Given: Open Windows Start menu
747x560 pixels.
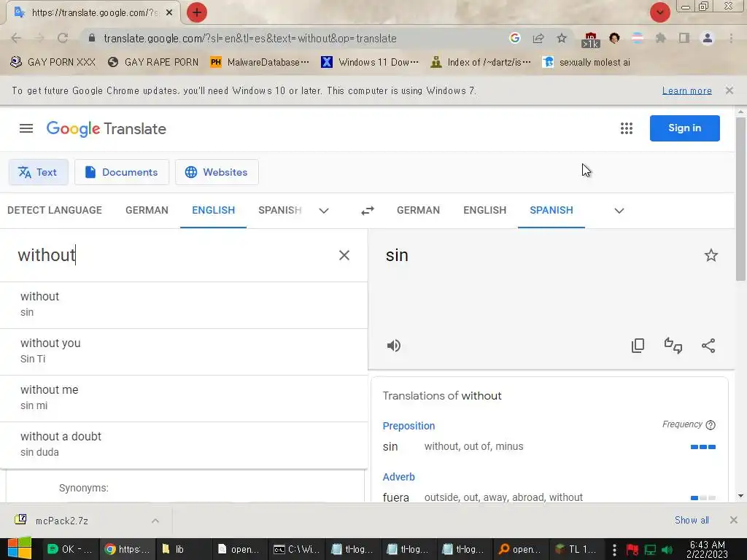Looking at the screenshot, I should coord(19,548).
